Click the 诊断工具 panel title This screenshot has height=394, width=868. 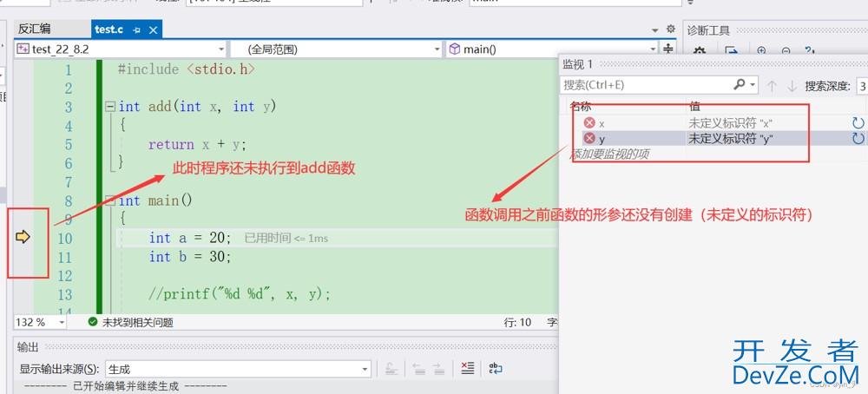pyautogui.click(x=709, y=30)
